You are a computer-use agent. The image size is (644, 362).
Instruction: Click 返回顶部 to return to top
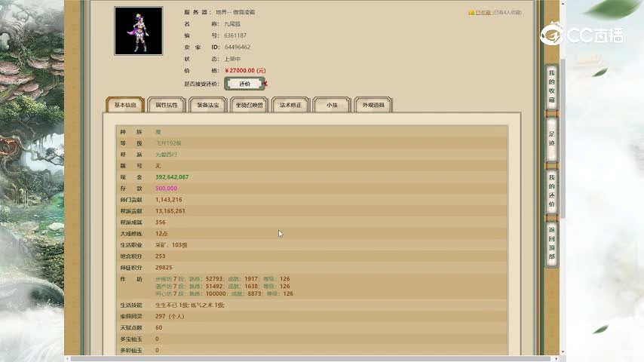551,243
